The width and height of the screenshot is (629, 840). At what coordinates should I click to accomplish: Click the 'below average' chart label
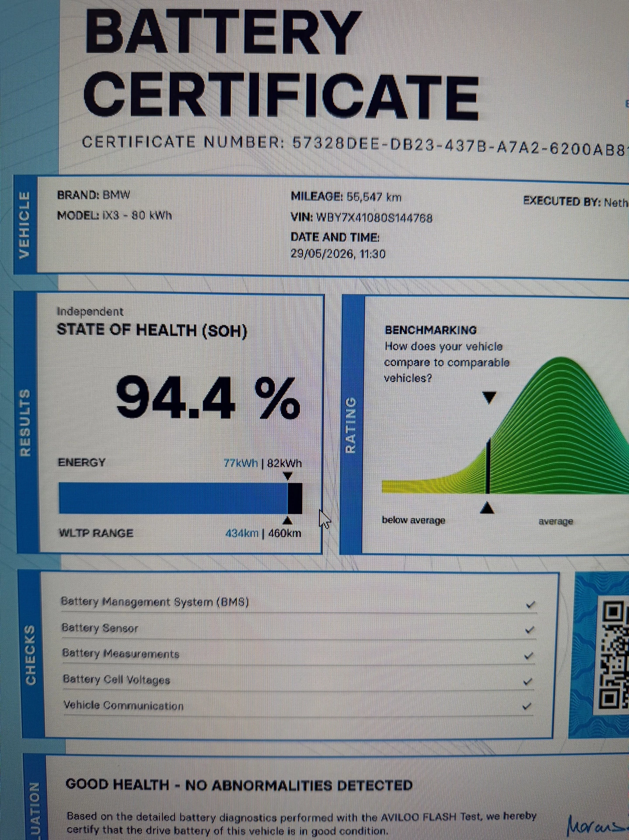coord(413,520)
